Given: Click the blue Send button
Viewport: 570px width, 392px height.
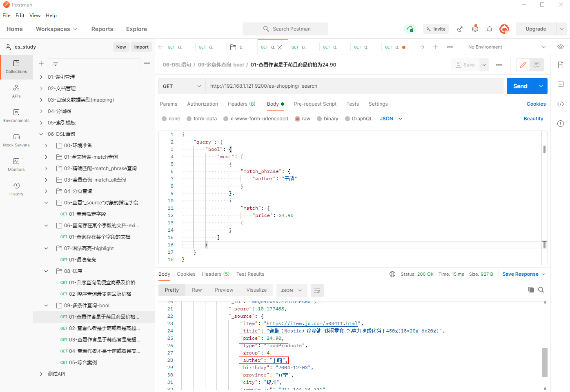Looking at the screenshot, I should [520, 86].
